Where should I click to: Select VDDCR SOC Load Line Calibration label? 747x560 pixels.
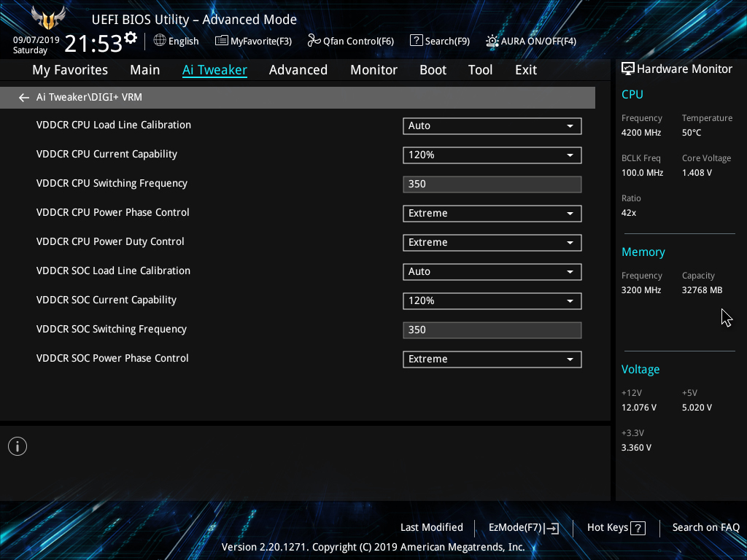click(x=113, y=271)
